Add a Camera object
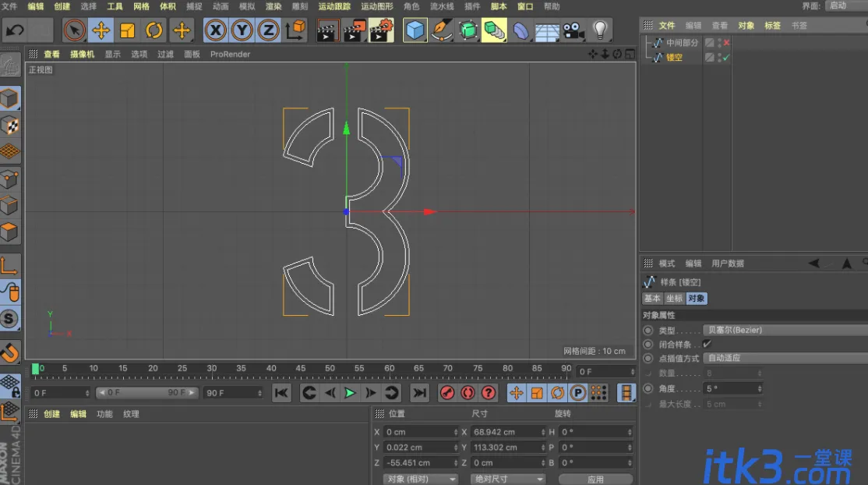Screen dimensions: 868x485 click(573, 30)
